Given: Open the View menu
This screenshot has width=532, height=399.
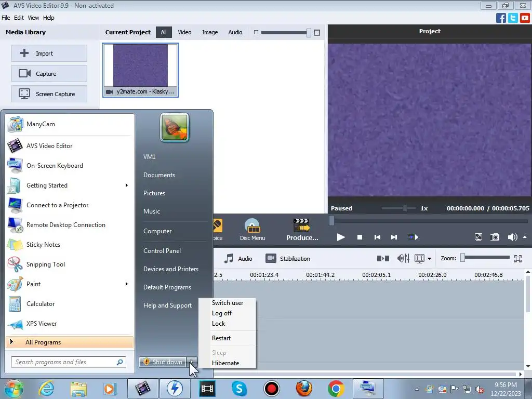Looking at the screenshot, I should (33, 18).
